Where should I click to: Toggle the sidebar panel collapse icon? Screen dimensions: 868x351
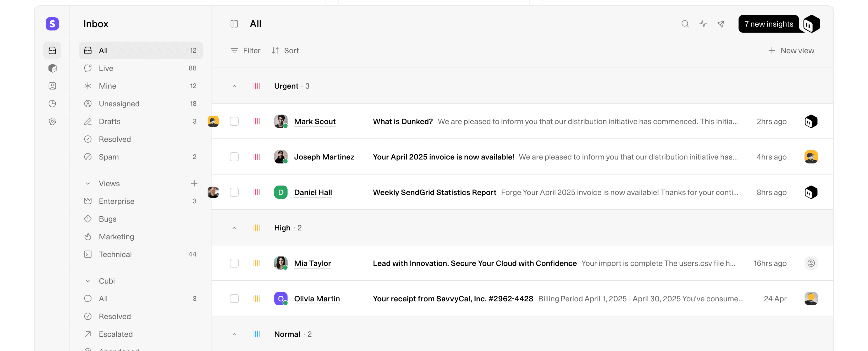[x=234, y=24]
